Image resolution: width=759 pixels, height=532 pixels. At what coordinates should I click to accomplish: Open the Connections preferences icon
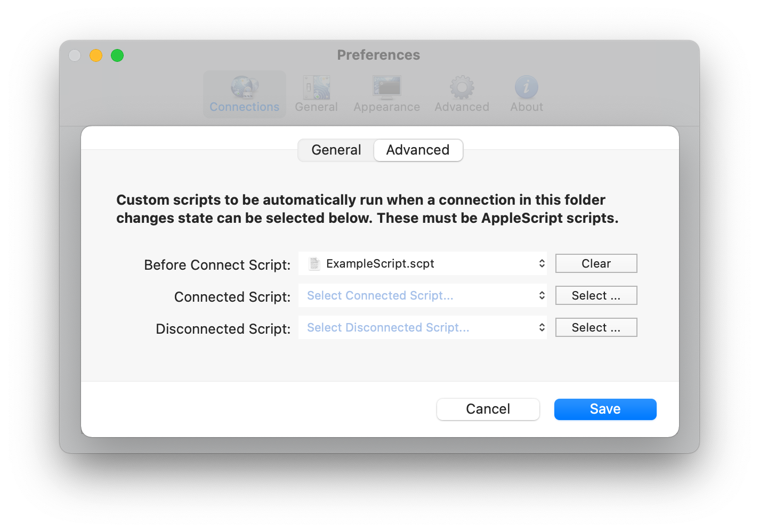[x=245, y=87]
